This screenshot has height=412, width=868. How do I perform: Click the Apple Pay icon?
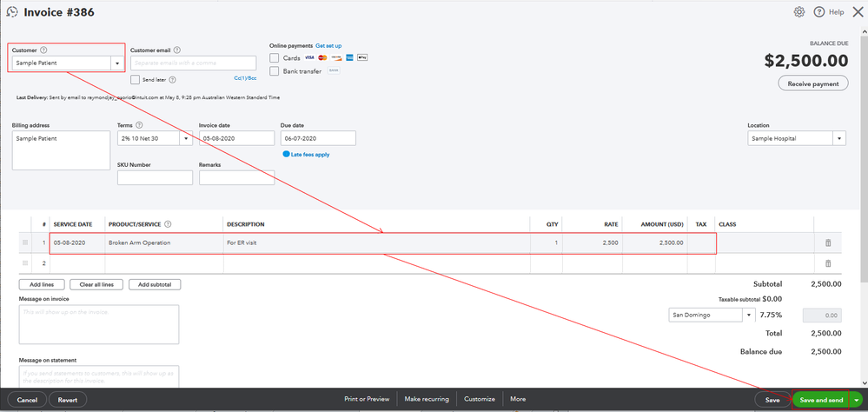pyautogui.click(x=362, y=57)
